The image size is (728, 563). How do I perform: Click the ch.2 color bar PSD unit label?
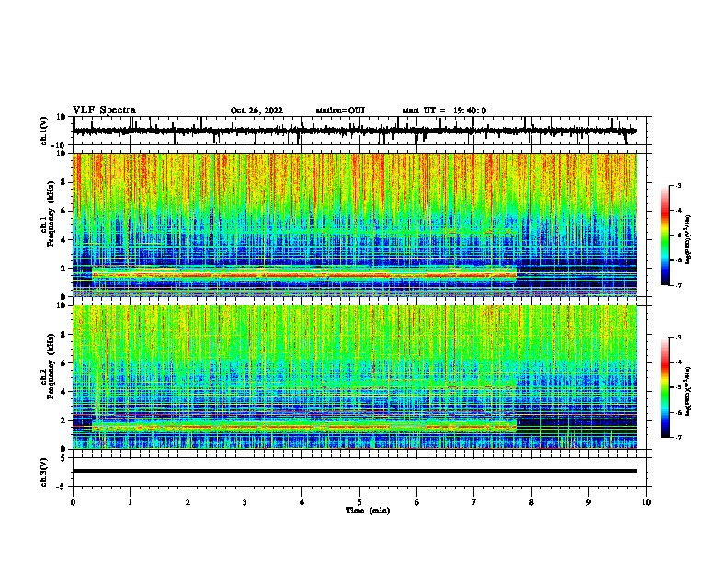click(x=688, y=392)
